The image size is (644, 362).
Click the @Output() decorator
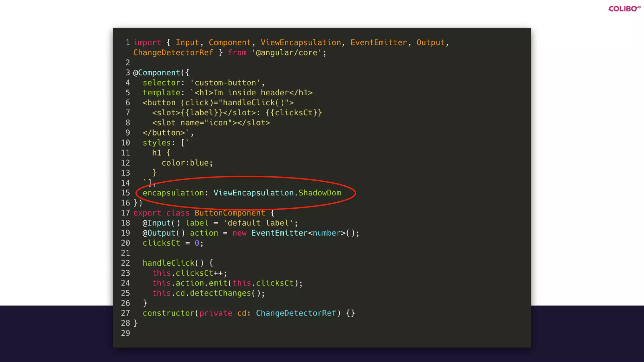click(x=164, y=233)
